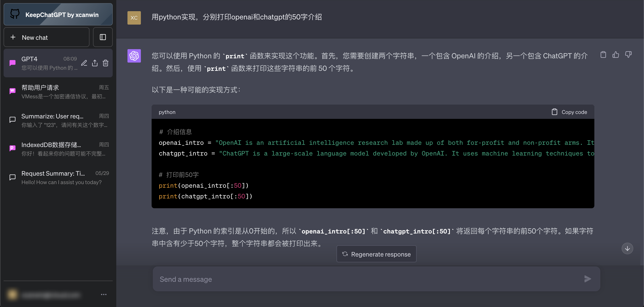Click the python language label
This screenshot has width=644, height=307.
pos(167,112)
